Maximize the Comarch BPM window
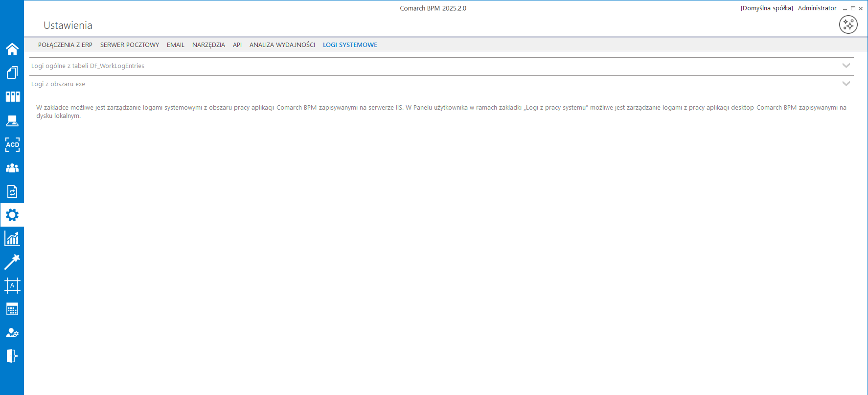Viewport: 868px width, 395px height. [853, 8]
